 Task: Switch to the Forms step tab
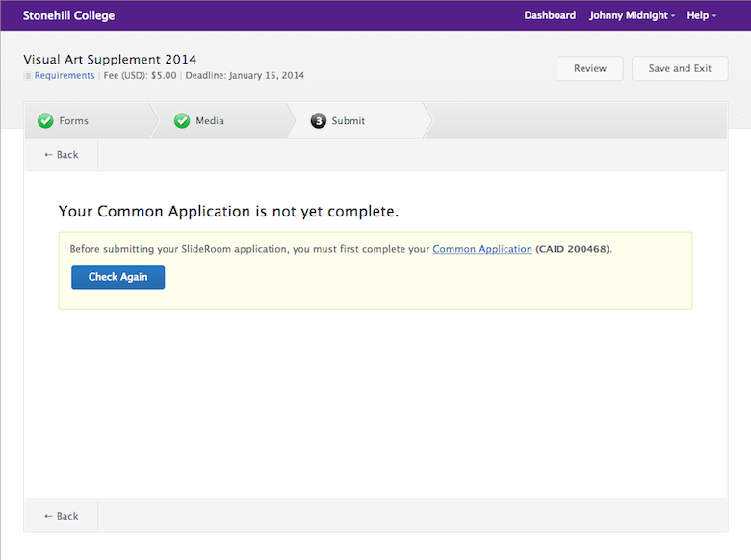(x=91, y=120)
